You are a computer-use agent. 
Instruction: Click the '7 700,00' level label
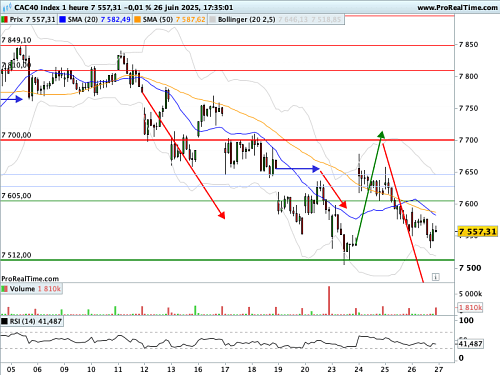pos(16,135)
